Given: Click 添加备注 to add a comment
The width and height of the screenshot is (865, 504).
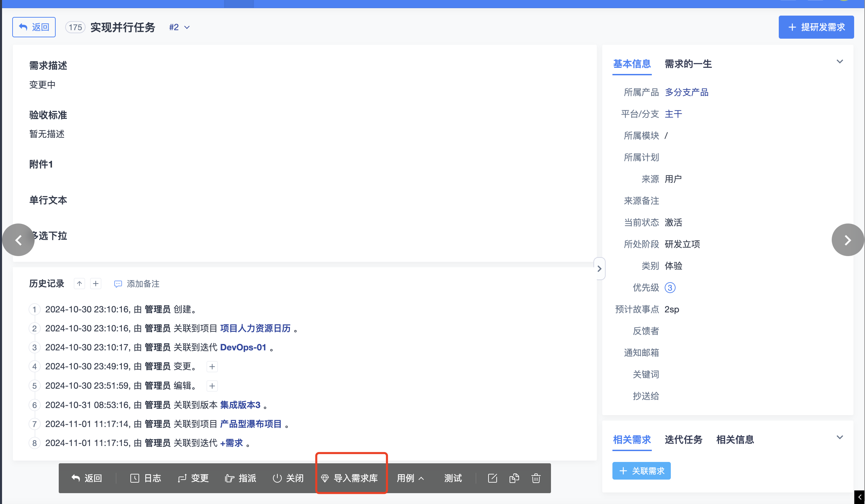Looking at the screenshot, I should (x=136, y=284).
